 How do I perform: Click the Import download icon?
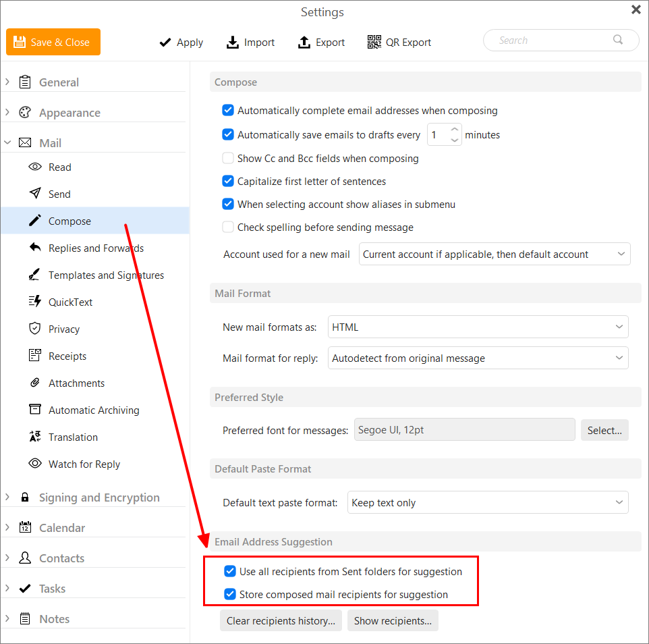tap(233, 42)
